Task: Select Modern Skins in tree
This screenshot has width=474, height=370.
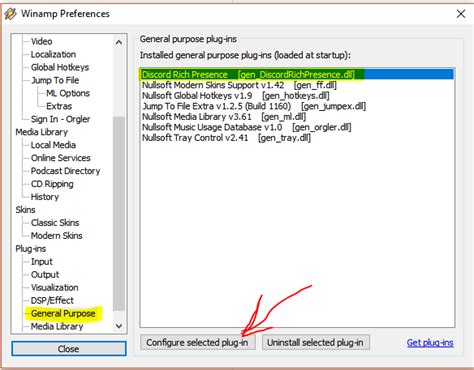Action: 57,236
